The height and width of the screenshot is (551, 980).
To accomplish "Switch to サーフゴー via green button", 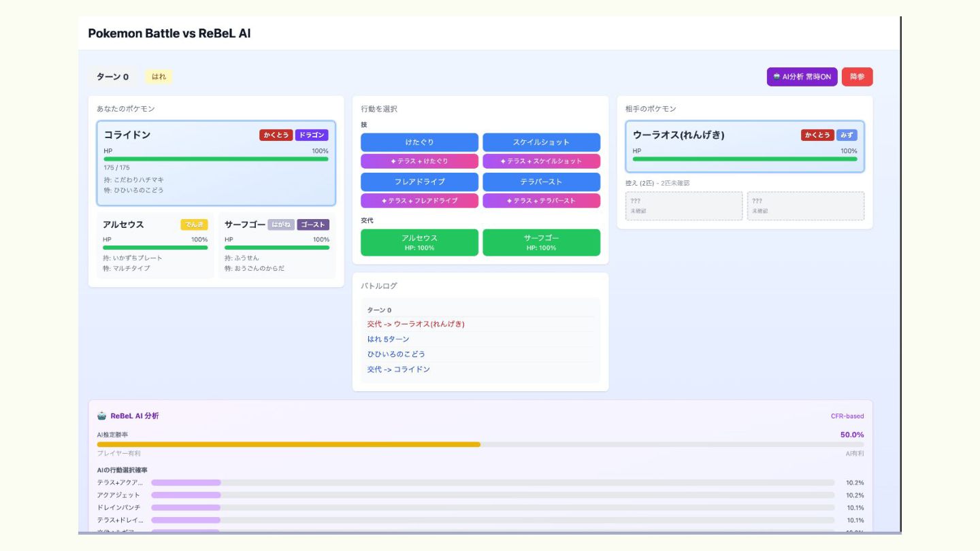I will point(541,242).
